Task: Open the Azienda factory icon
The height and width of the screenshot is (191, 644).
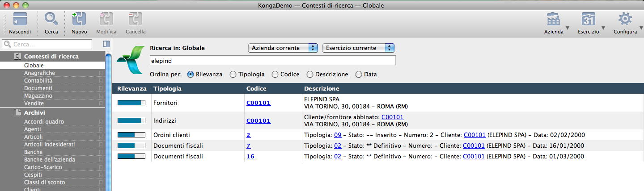Action: click(553, 21)
